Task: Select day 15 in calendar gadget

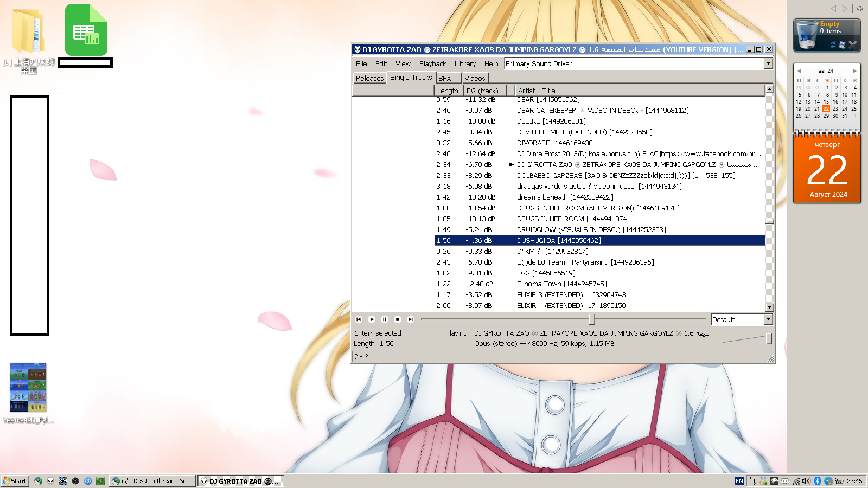Action: 826,101
